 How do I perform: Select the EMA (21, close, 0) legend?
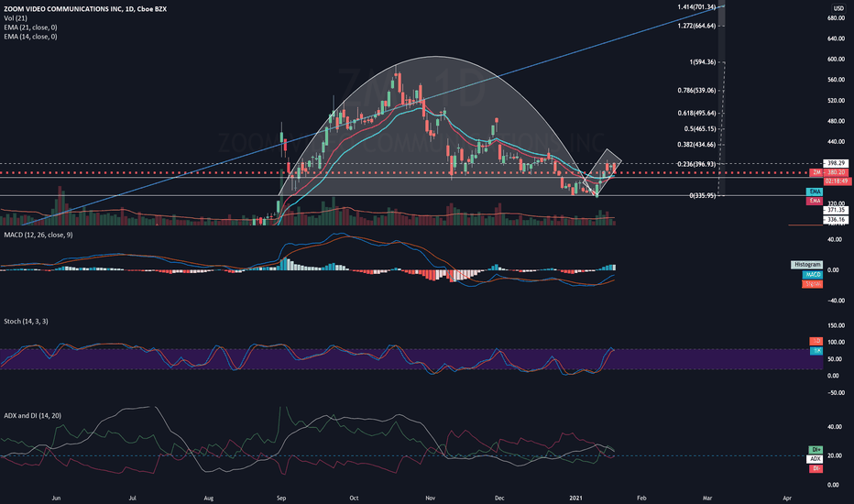(x=30, y=27)
